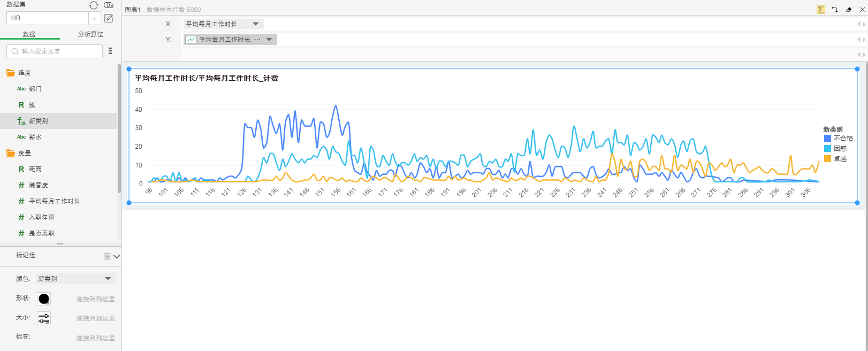This screenshot has height=351, width=868.
Task: Click the 卓越 orange legend swatch
Action: pos(827,158)
